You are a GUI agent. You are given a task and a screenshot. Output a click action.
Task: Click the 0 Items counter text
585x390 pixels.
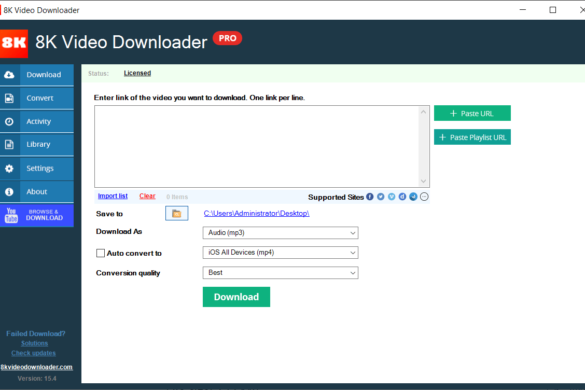(x=177, y=197)
